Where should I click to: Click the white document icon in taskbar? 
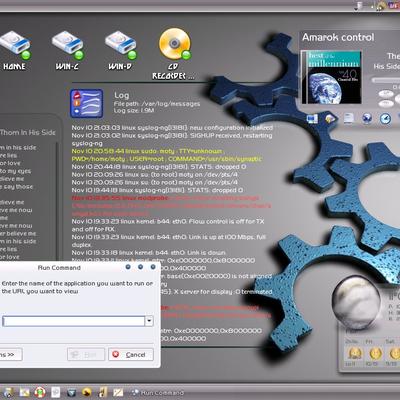[56, 392]
